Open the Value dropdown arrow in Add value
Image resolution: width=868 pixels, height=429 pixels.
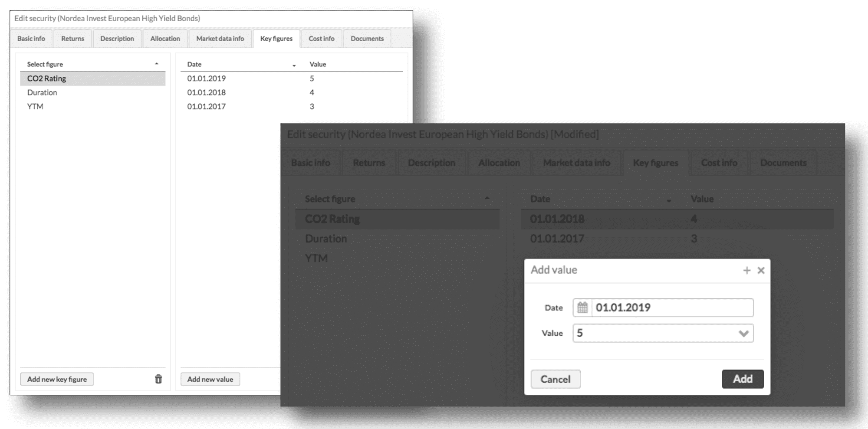click(744, 333)
